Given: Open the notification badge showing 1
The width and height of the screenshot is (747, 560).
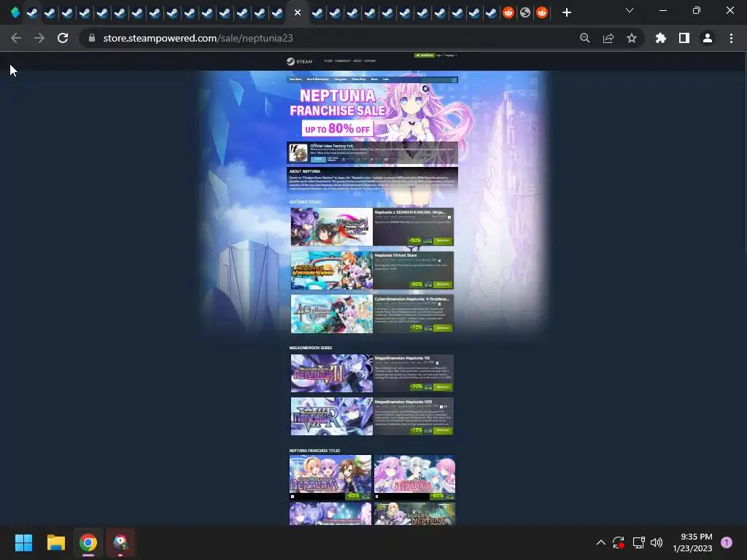Looking at the screenshot, I should coord(727,542).
